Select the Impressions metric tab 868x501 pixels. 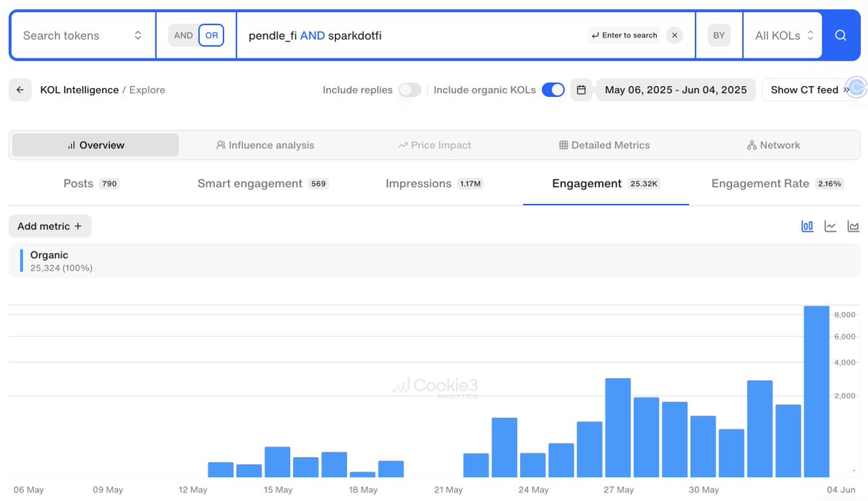coord(435,184)
